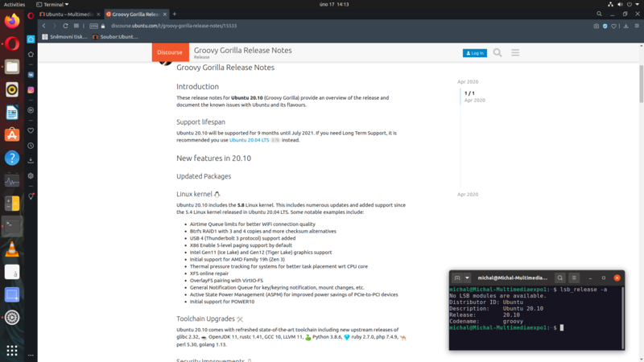
Task: Close the Groovy Gorilla tab
Action: pyautogui.click(x=165, y=14)
